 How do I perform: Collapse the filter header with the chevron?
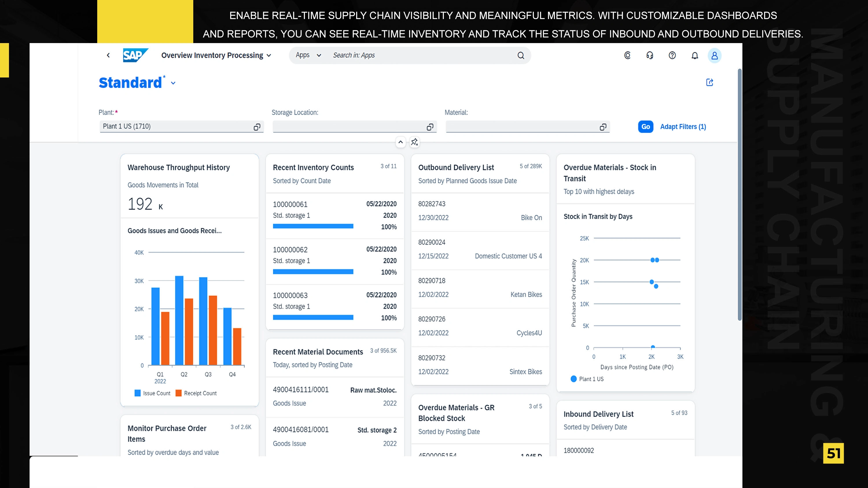(400, 142)
